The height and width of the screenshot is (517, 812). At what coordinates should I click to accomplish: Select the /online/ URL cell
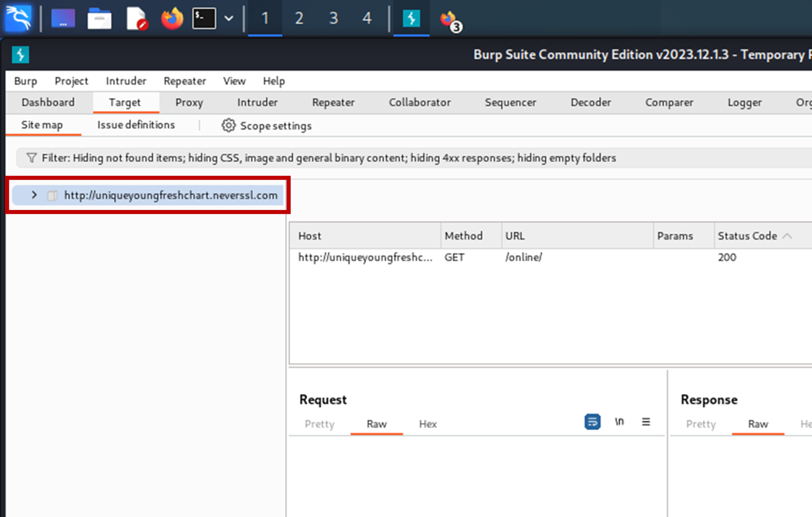point(523,257)
